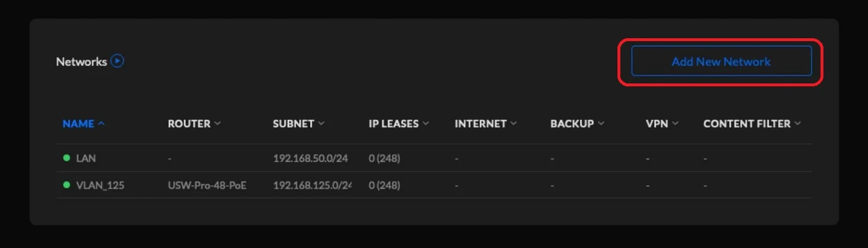The height and width of the screenshot is (248, 868).
Task: Sort the table by SUBNET column
Action: coord(293,123)
